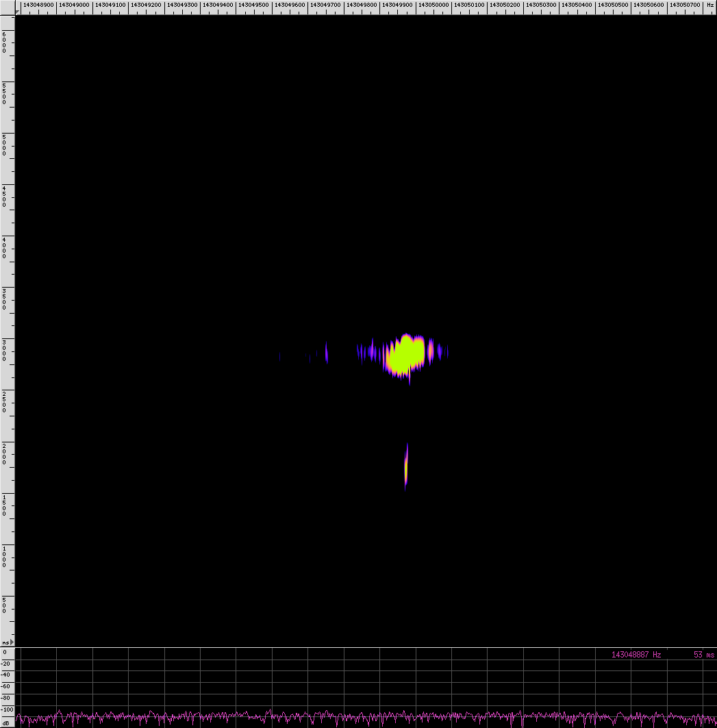
Task: Click the -60 dB level on amplitude scale
Action: coord(7,686)
